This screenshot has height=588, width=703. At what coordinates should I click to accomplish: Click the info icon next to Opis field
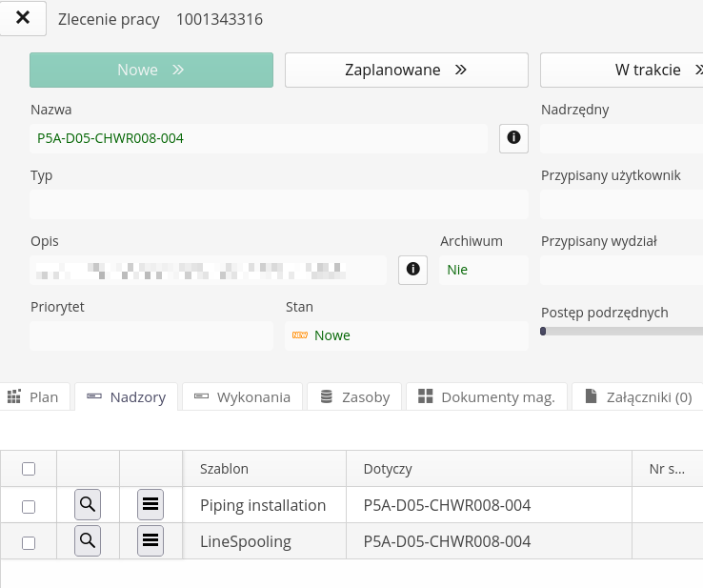412,270
